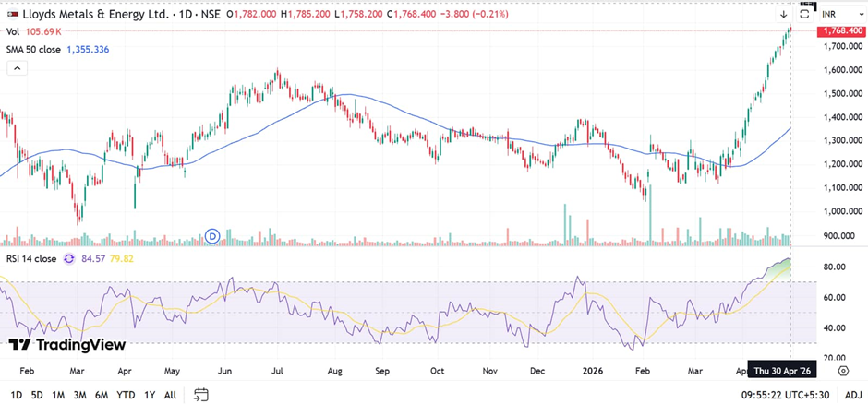Click the red 1,768.400 price label
The height and width of the screenshot is (404, 868).
840,31
